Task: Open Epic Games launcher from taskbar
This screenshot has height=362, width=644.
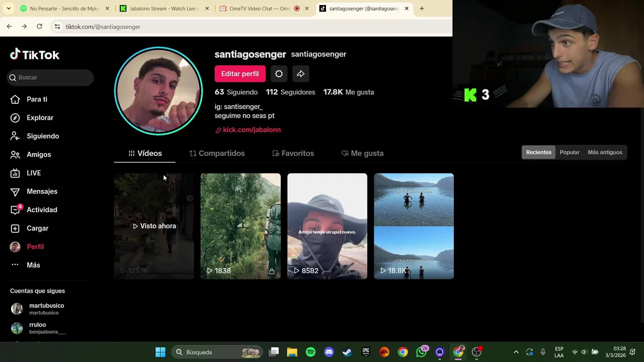Action: (366, 352)
